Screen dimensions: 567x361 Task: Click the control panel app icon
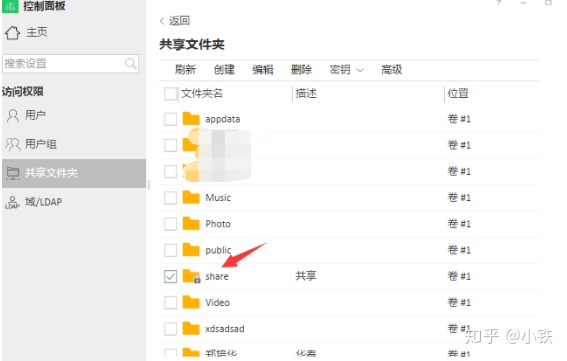pos(10,6)
